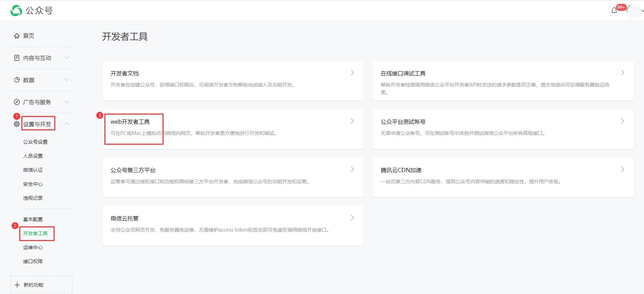Screen dimensions: 644x294
Task: Click the 99+ notification badge
Action: pos(621,7)
